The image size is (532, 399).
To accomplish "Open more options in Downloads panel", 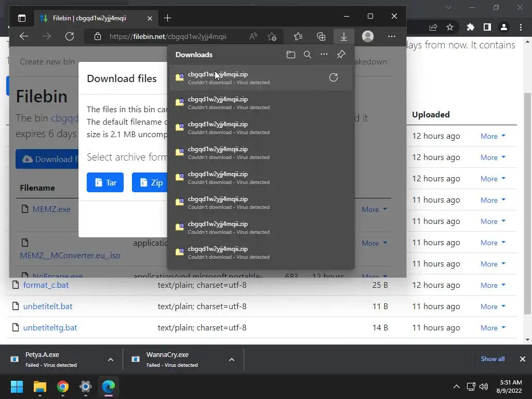I will pos(324,54).
